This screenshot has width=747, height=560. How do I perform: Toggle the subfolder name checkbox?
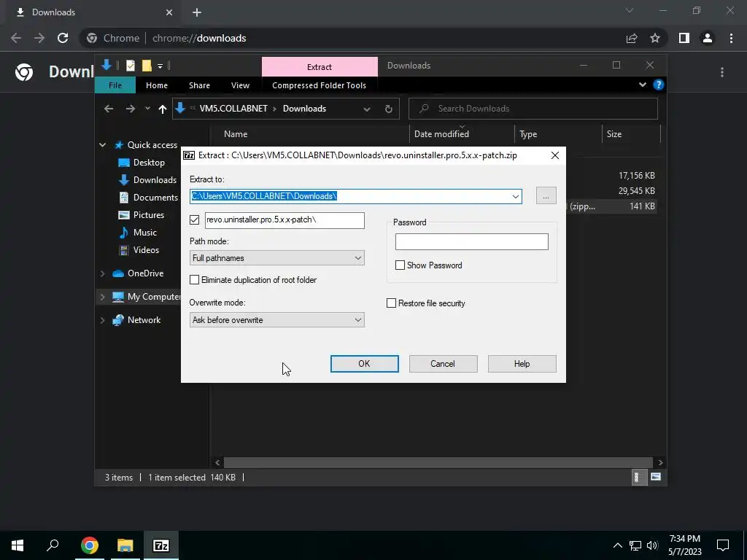(x=194, y=220)
